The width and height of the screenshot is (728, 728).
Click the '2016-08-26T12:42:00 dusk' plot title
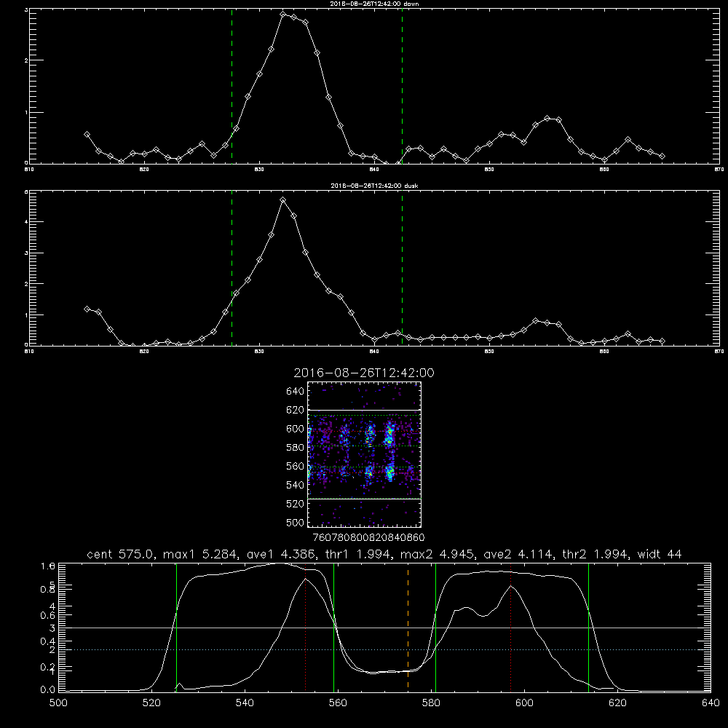click(374, 186)
